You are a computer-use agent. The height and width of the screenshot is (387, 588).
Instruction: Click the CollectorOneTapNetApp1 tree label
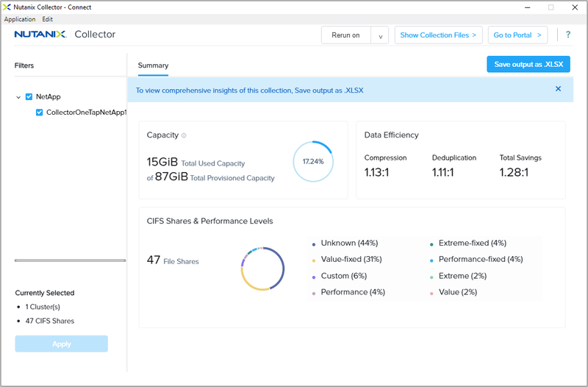tap(86, 113)
